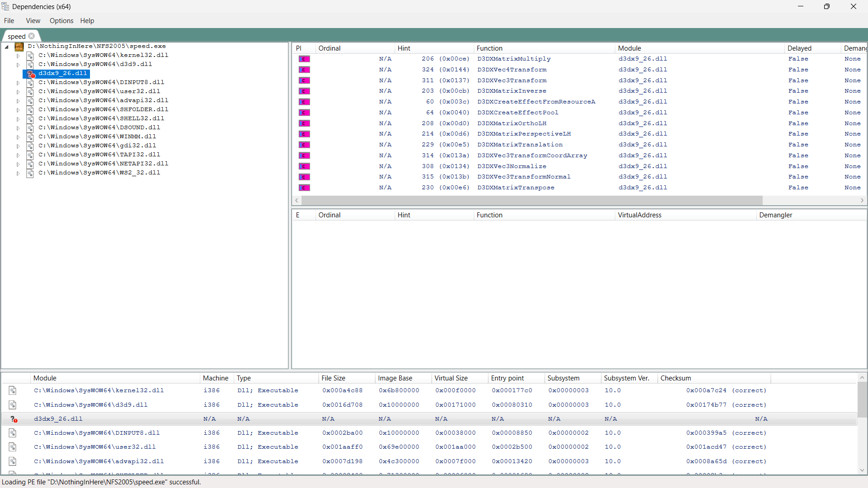Click the NETAPI32.dll file icon in tree

30,164
